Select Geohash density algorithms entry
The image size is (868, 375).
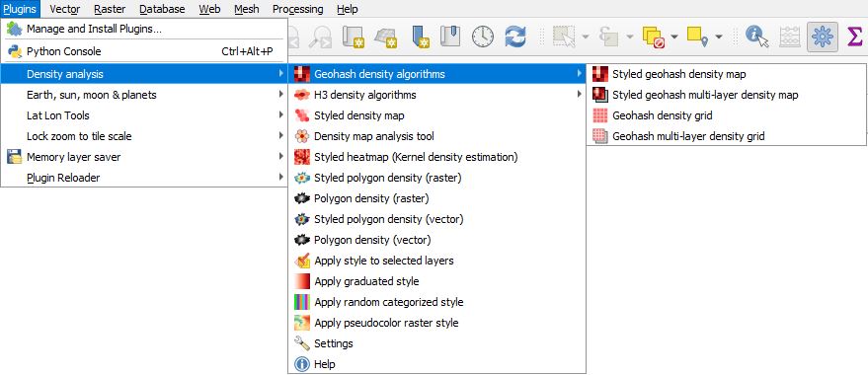[x=437, y=74]
